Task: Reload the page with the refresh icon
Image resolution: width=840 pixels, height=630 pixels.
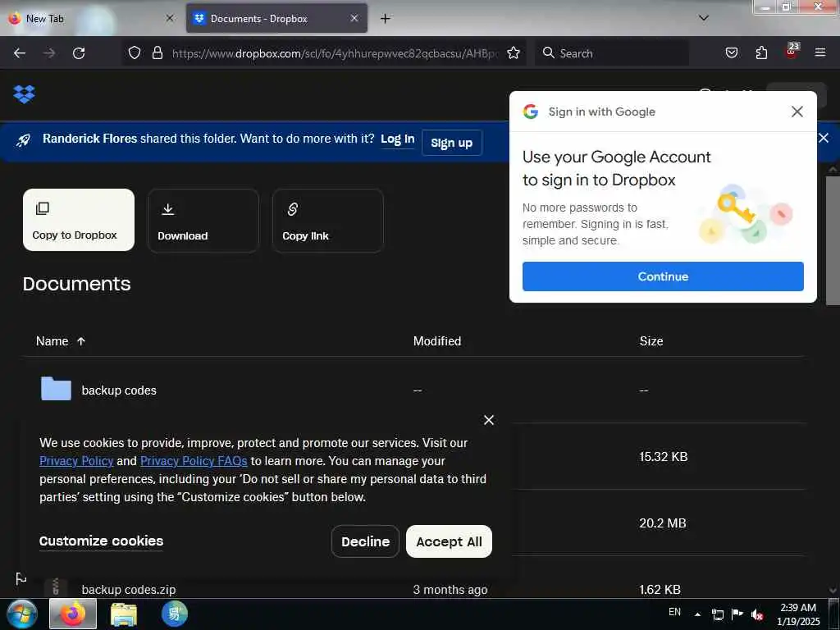Action: (79, 53)
